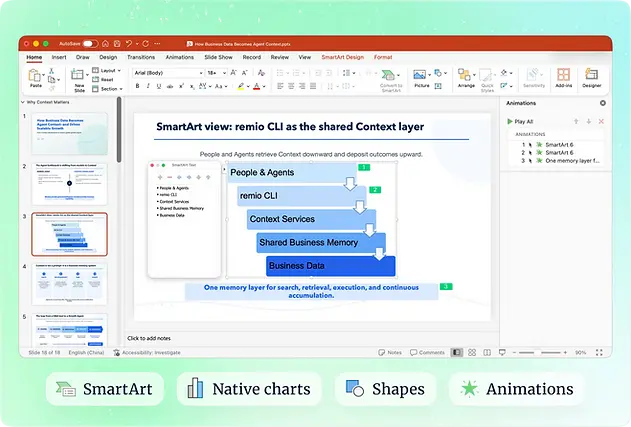Toggle Underline formatting
The image size is (631, 427).
pos(159,86)
